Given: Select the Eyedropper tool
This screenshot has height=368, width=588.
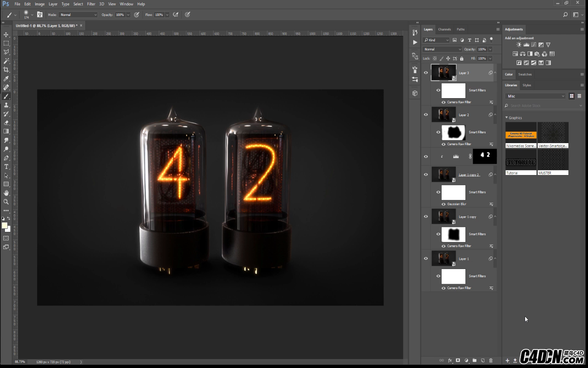Looking at the screenshot, I should click(x=6, y=79).
